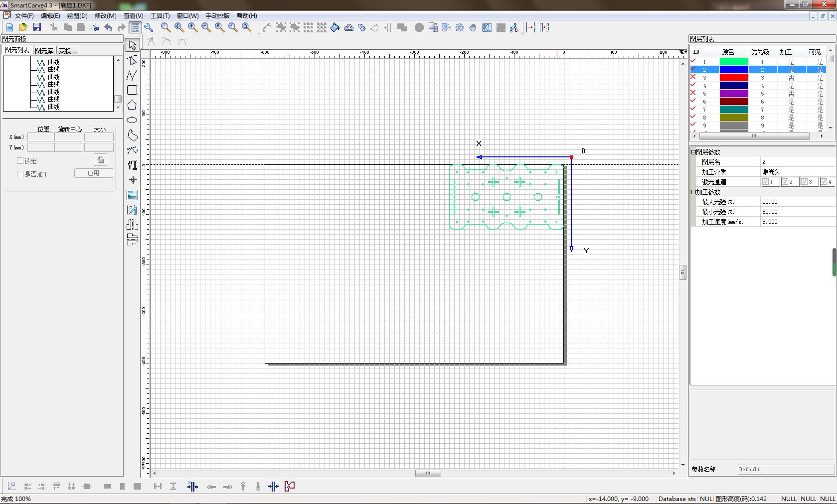This screenshot has height=504, width=837.
Task: Toggle laser channel 1 checkbox
Action: coord(766,182)
